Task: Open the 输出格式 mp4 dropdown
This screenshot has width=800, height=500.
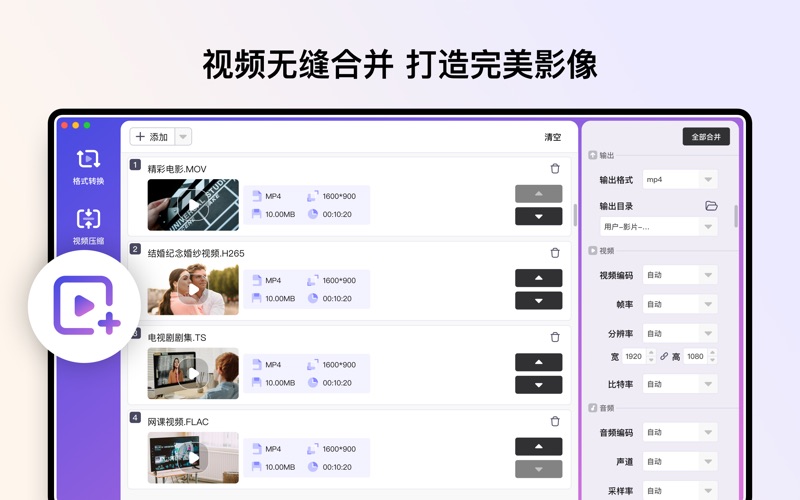Action: click(x=680, y=180)
